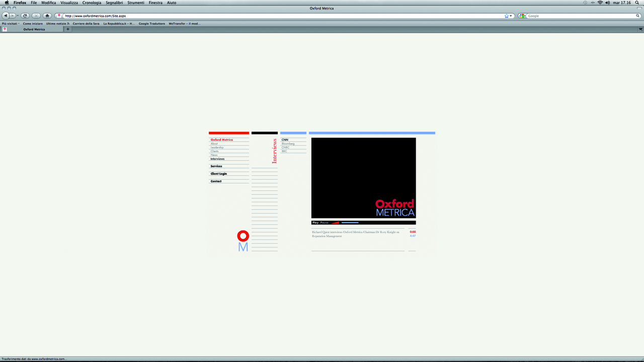Bookmark this page with the star icon
644x362 pixels.
(507, 16)
